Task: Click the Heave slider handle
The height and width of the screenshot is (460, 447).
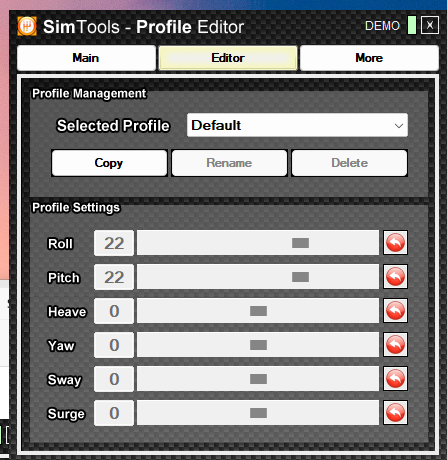Action: click(258, 311)
